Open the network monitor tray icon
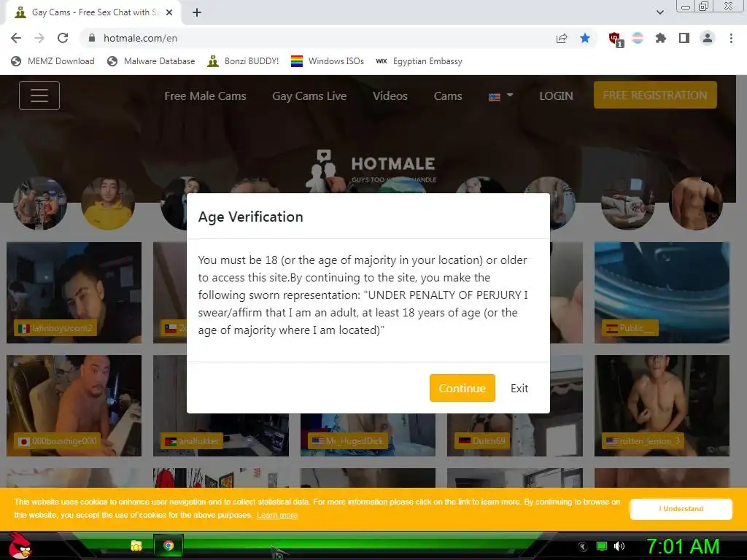This screenshot has height=560, width=747. pos(602,547)
